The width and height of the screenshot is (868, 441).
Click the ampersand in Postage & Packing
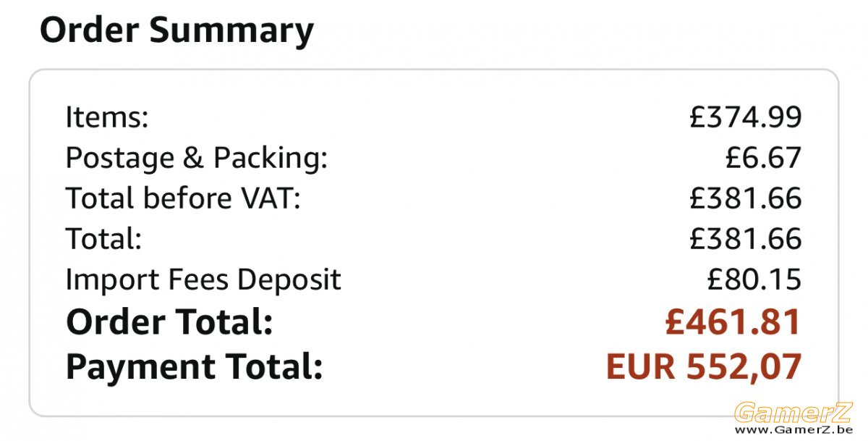193,159
